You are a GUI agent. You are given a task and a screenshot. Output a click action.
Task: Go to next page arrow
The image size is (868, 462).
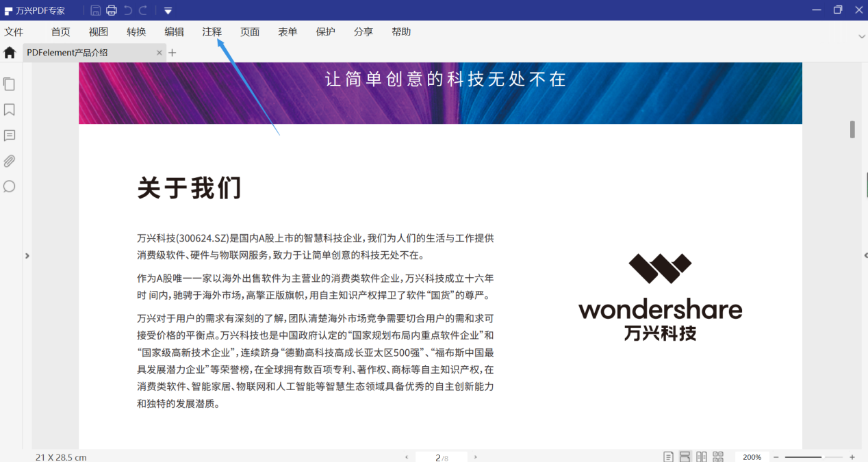pyautogui.click(x=476, y=457)
